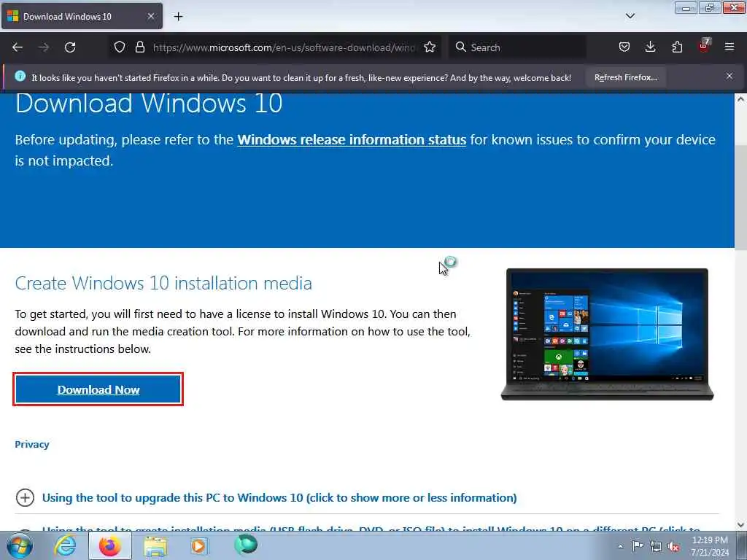Open the extensions puzzle icon
747x560 pixels.
(677, 47)
